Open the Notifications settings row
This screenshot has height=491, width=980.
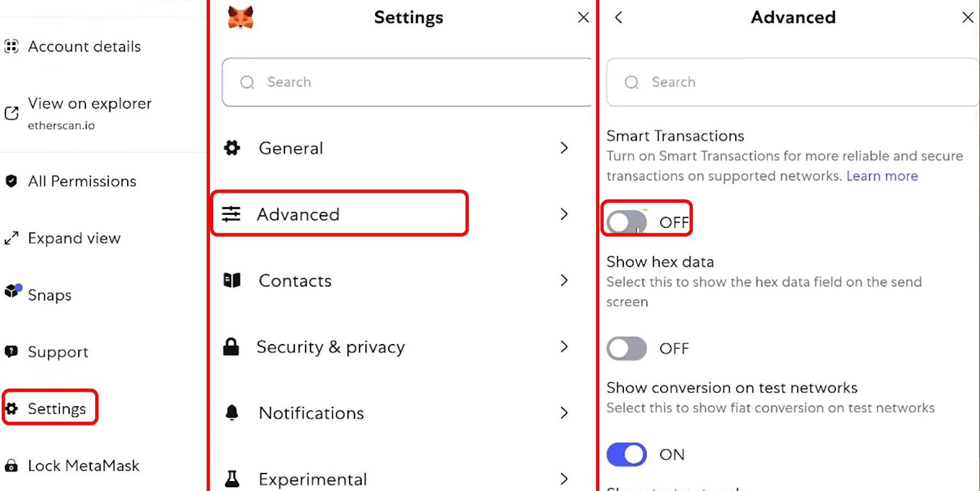coord(311,413)
